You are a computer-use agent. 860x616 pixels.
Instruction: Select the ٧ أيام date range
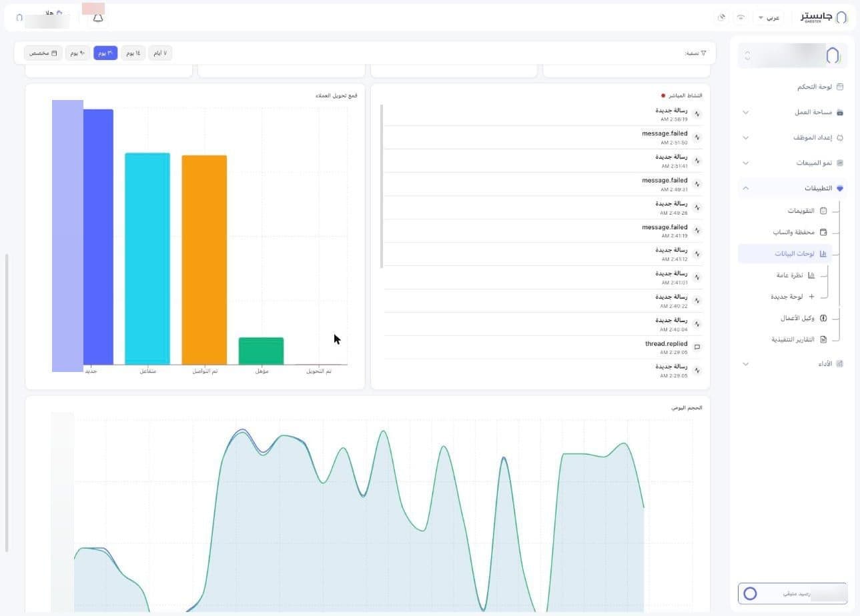(x=159, y=53)
